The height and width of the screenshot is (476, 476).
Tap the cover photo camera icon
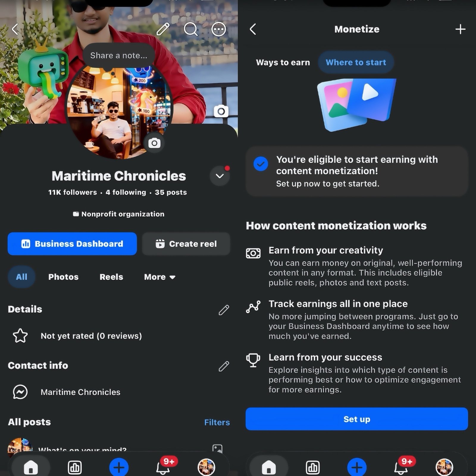pos(221,111)
